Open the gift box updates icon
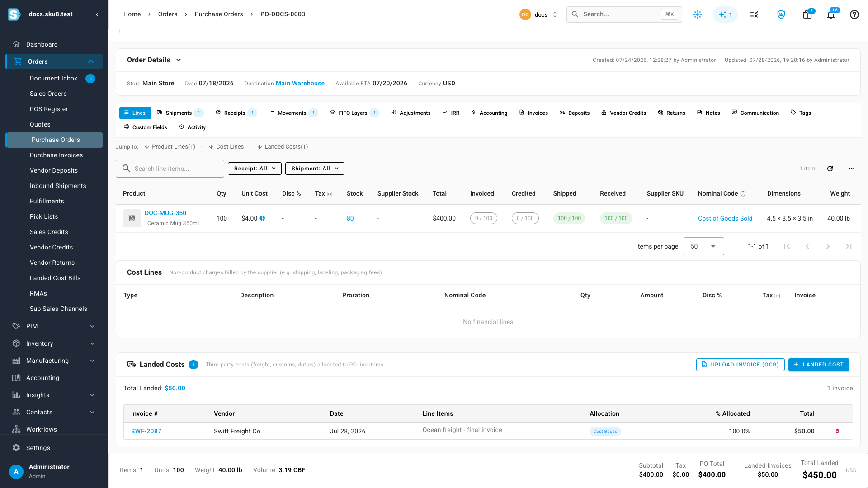Viewport: 868px width, 488px height. click(x=807, y=14)
